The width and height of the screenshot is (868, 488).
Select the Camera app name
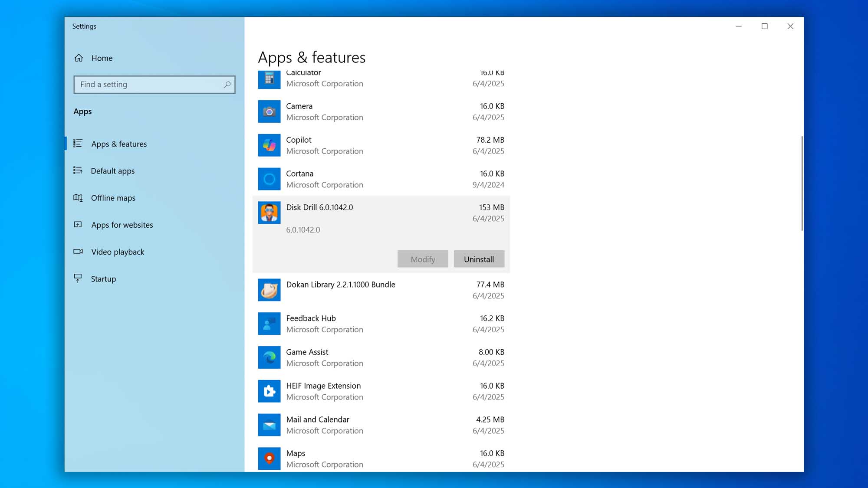[299, 106]
